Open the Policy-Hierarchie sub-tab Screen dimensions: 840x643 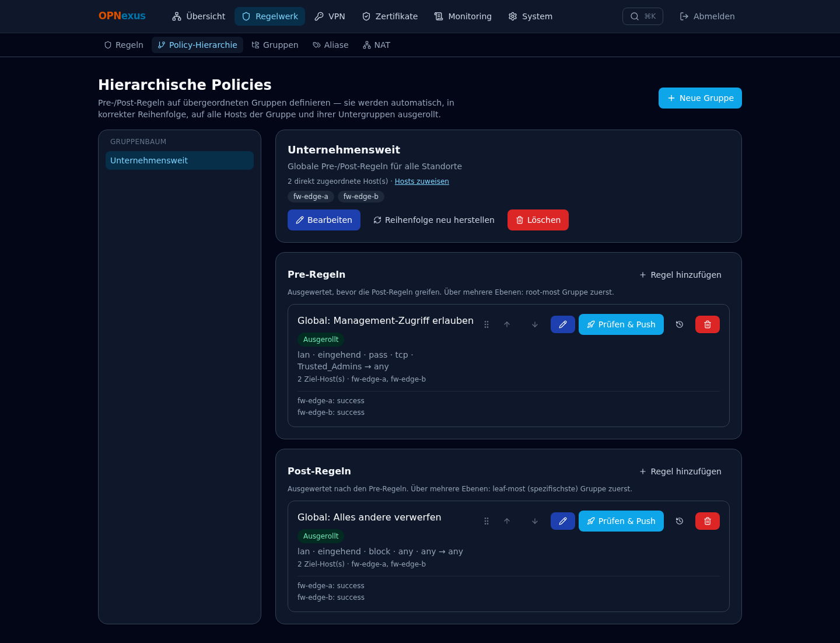coord(197,45)
